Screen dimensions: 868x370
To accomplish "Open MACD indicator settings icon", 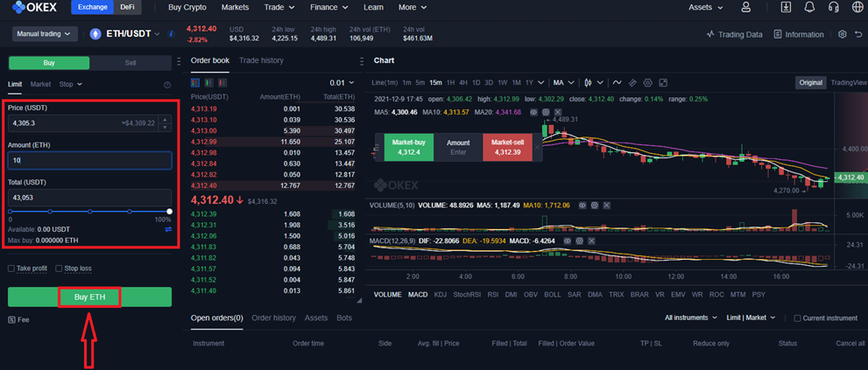I will coord(580,241).
